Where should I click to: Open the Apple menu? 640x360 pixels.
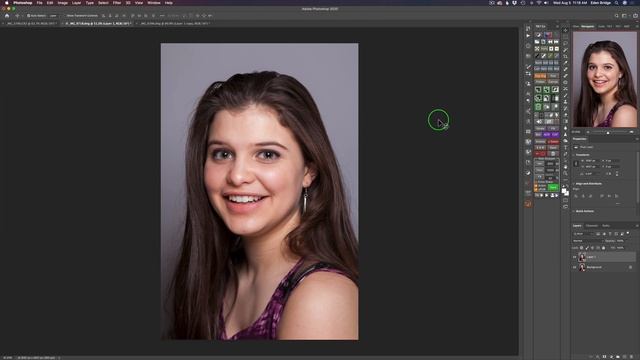7,3
